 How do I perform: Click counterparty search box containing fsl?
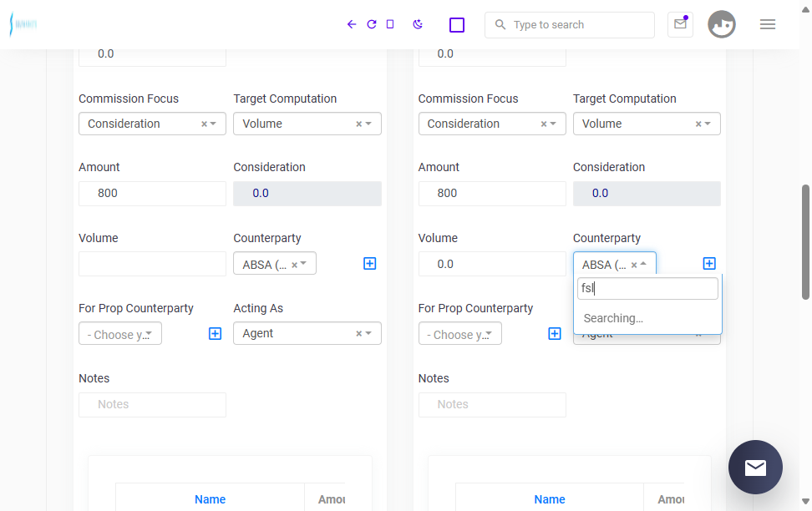pyautogui.click(x=647, y=288)
